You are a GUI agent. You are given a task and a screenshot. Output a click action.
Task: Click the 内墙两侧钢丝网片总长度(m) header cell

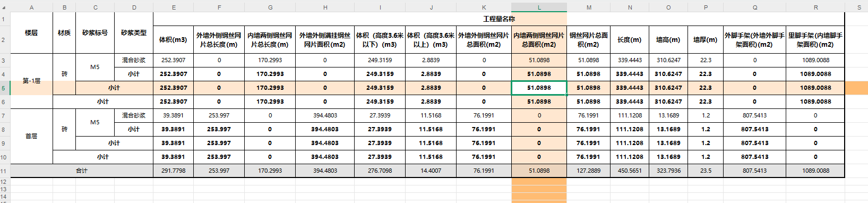270,40
